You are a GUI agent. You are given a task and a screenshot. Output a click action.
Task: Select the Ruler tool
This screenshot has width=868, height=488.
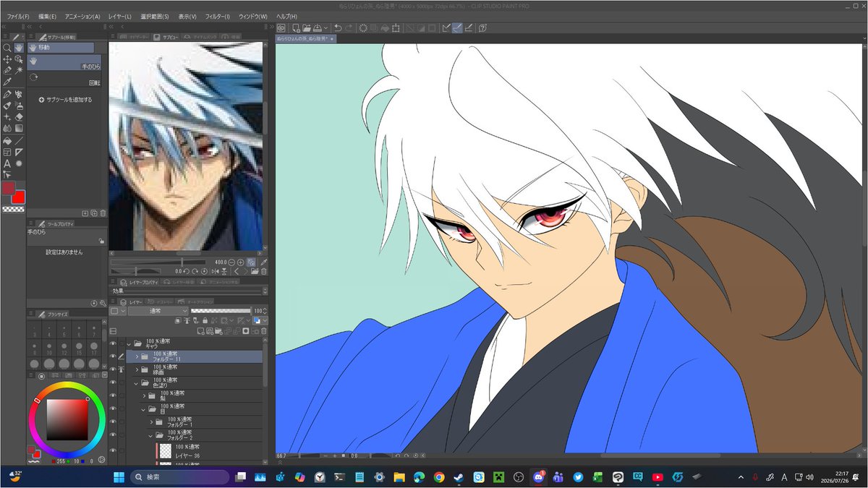(19, 153)
